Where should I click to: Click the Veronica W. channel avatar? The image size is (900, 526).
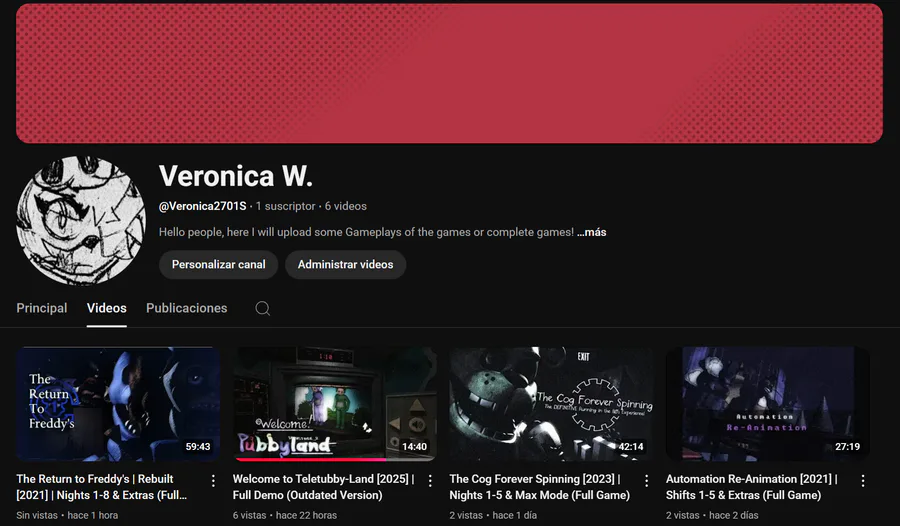[81, 221]
